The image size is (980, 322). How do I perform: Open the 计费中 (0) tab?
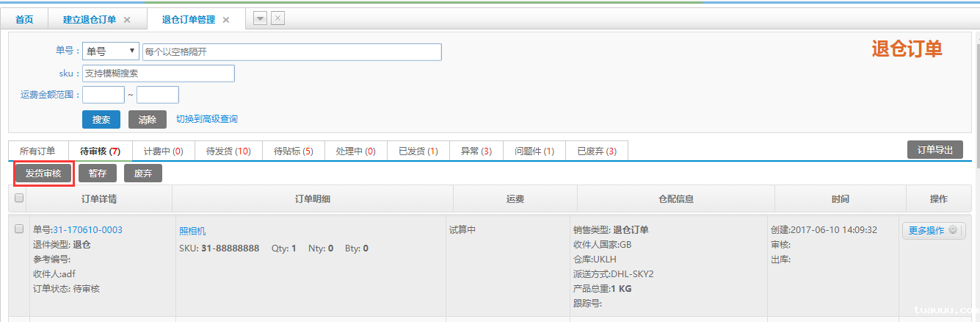pos(164,151)
